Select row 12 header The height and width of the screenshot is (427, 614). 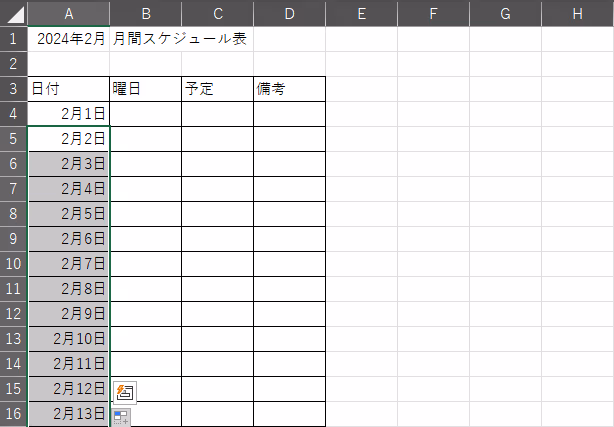pyautogui.click(x=13, y=314)
